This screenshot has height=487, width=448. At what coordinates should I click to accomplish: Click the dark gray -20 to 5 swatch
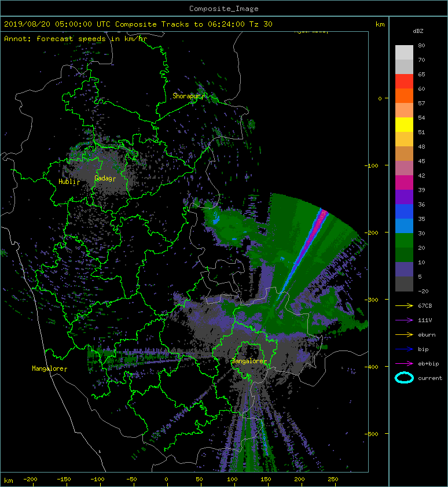404,283
